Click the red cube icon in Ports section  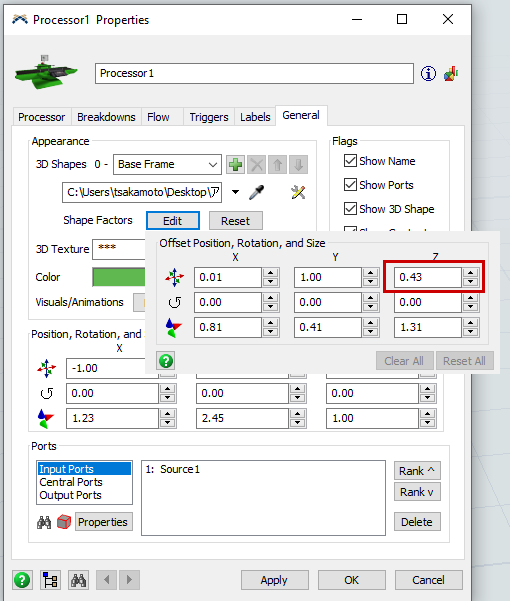(x=64, y=522)
